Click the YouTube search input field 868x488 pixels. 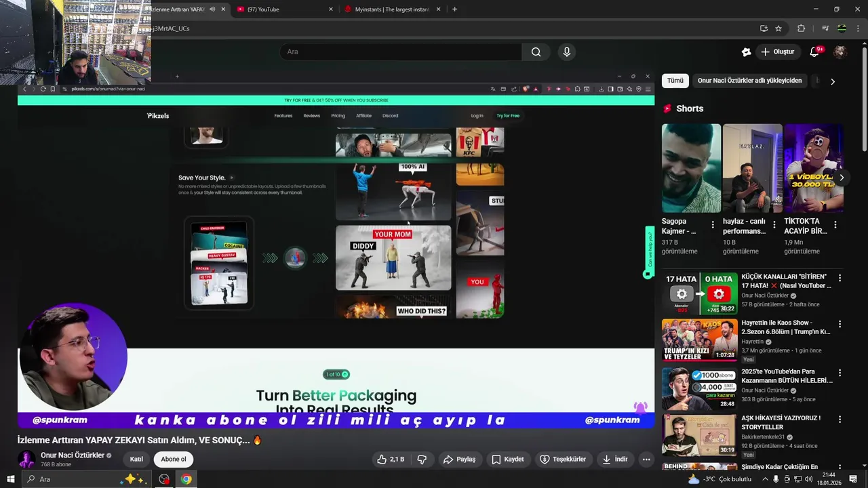pyautogui.click(x=400, y=52)
